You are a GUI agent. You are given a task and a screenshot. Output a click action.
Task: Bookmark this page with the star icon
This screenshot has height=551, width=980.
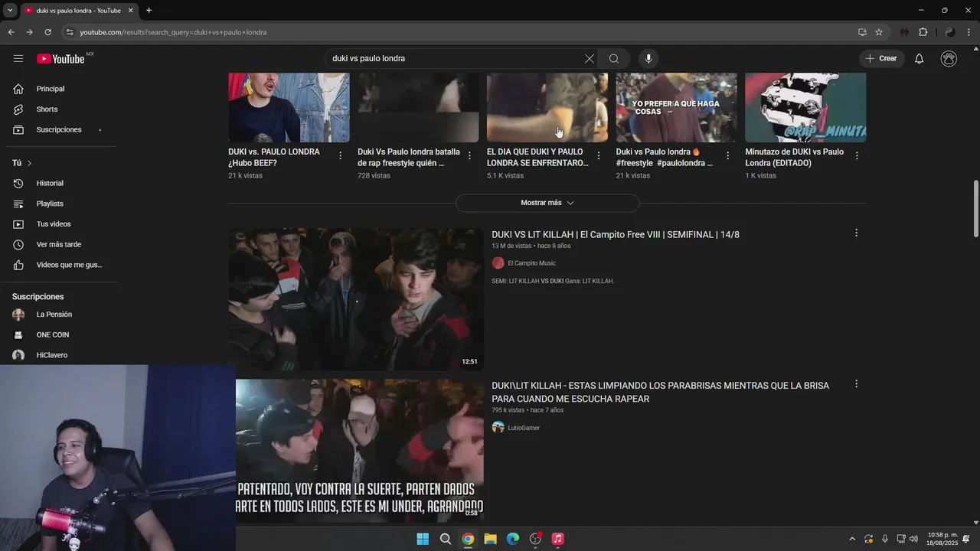click(x=879, y=32)
